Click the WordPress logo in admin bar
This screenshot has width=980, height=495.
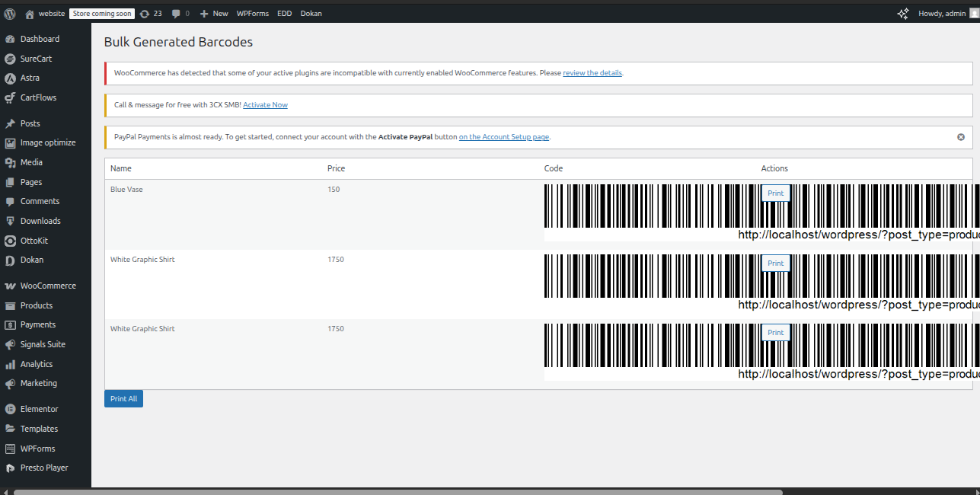(x=9, y=13)
